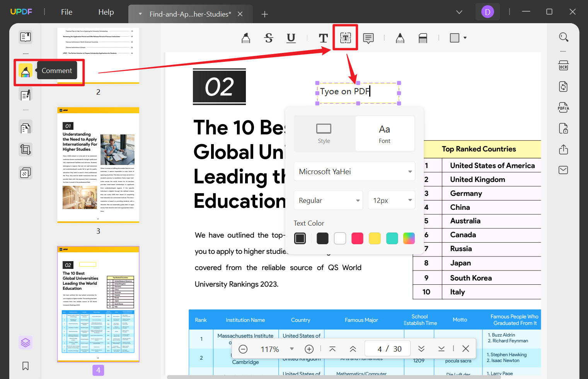Open the Reader mode icon in left sidebar
The height and width of the screenshot is (379, 588).
(26, 37)
